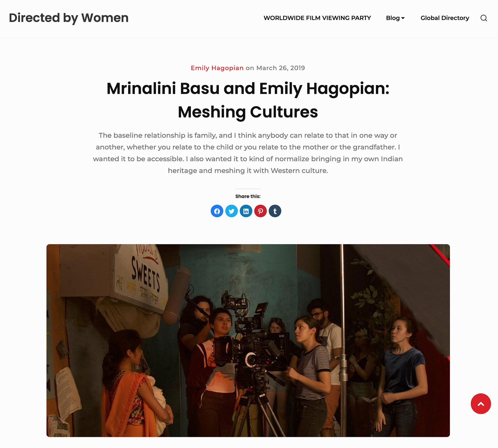498x448 pixels.
Task: Go to the Global Directory
Action: pyautogui.click(x=445, y=18)
